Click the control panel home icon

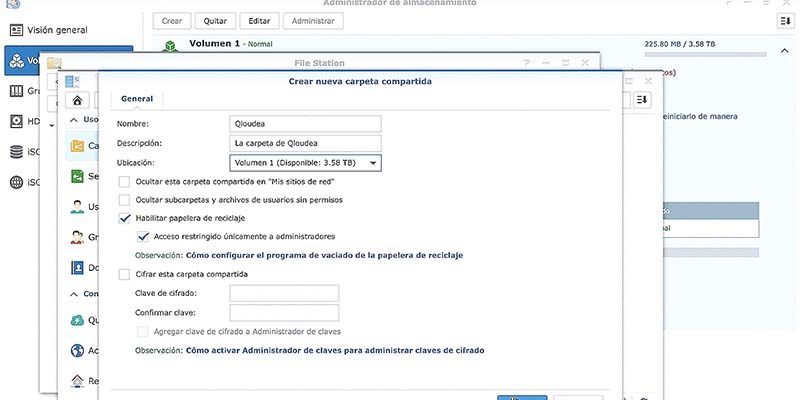click(77, 100)
